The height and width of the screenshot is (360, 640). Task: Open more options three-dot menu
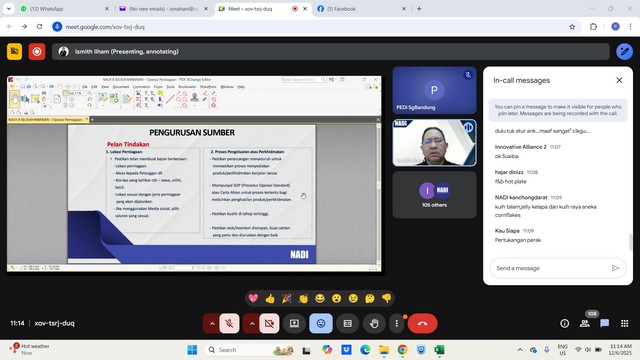397,323
